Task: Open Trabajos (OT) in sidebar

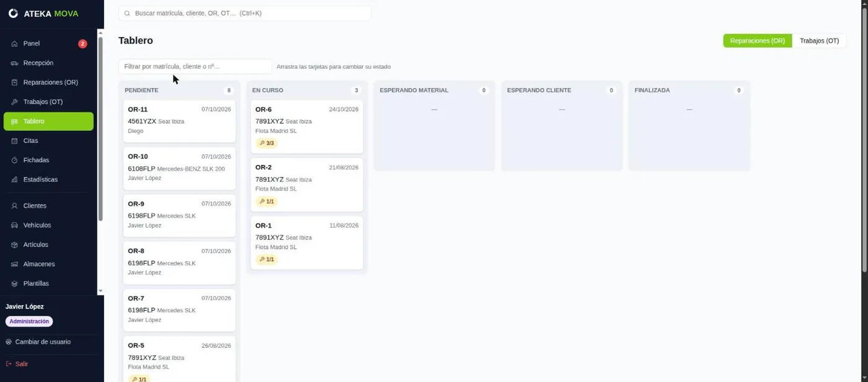Action: [x=48, y=102]
